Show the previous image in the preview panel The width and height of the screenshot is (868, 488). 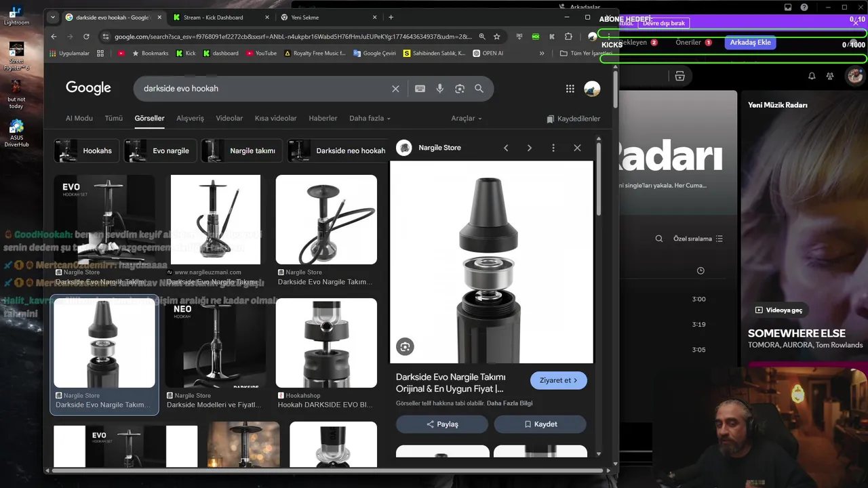(506, 148)
